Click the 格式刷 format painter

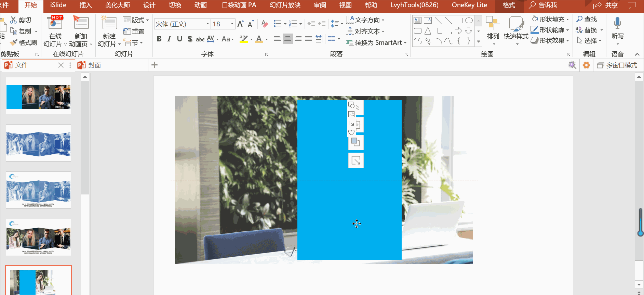click(23, 42)
